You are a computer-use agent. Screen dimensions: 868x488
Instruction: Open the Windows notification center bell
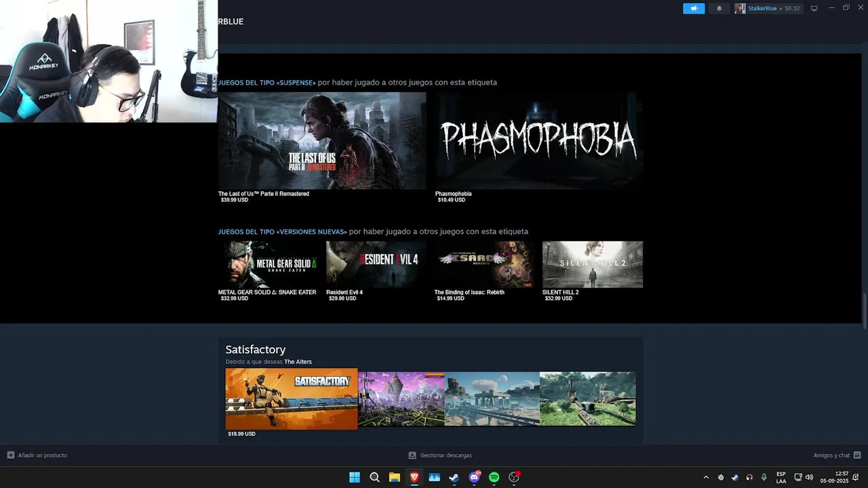click(856, 477)
